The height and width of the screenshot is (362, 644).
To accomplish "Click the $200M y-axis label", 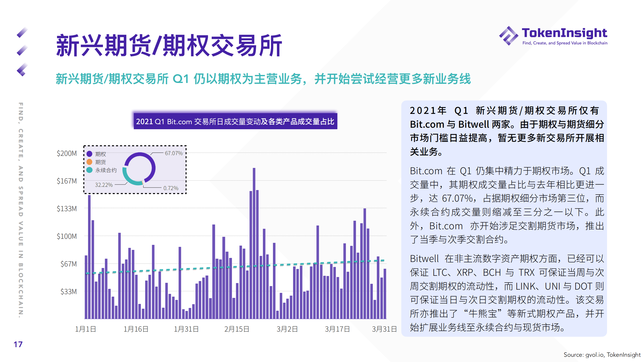I will click(67, 153).
